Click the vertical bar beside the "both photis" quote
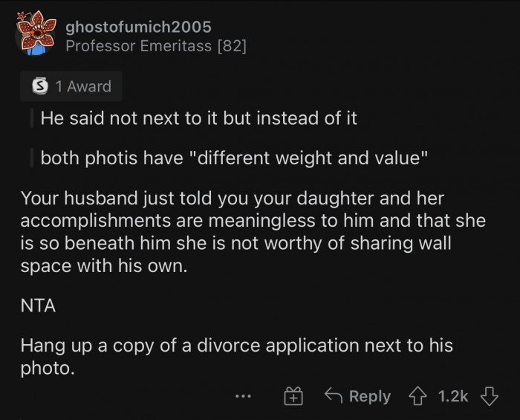The height and width of the screenshot is (420, 520). 31,158
